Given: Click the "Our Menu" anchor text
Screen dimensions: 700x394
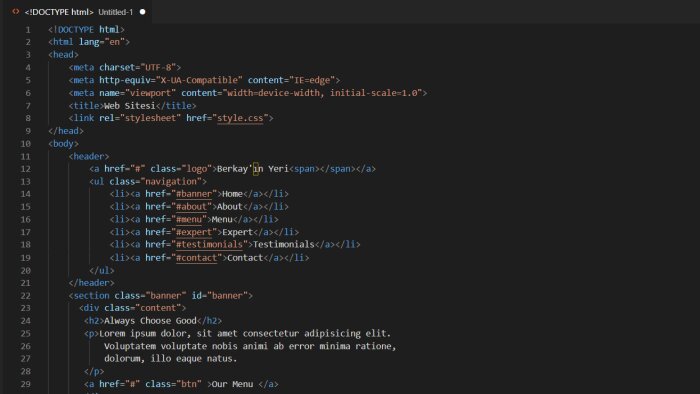Looking at the screenshot, I should pyautogui.click(x=232, y=384).
